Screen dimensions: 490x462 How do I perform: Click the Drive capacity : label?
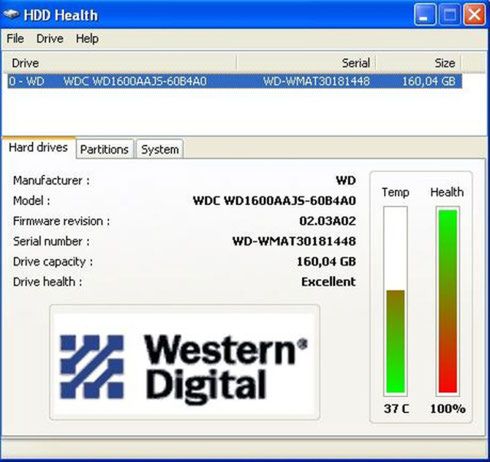[x=53, y=262]
